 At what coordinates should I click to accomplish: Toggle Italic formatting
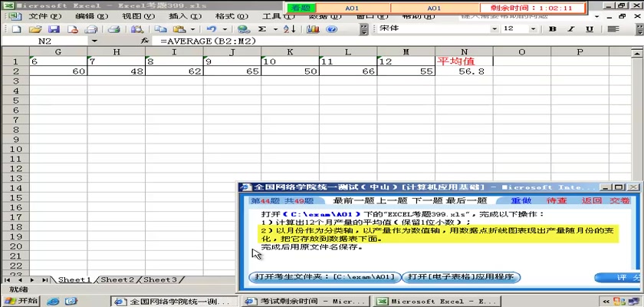(x=571, y=28)
